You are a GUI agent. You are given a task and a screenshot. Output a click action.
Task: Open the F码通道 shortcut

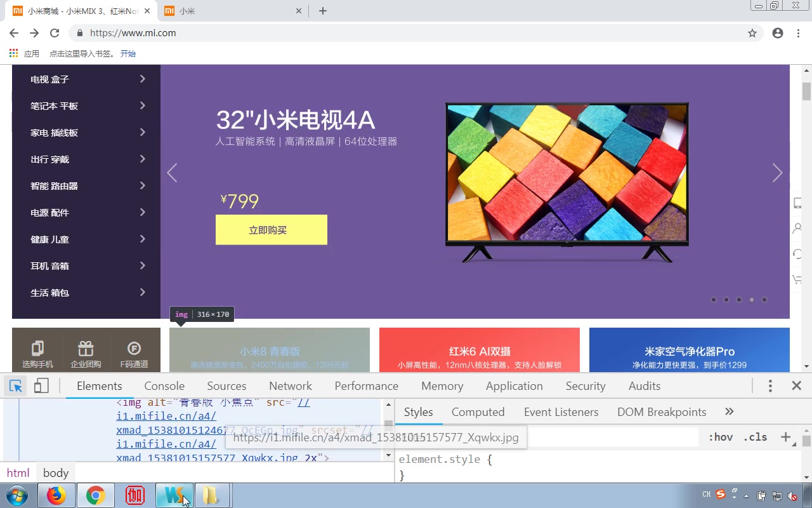click(134, 354)
